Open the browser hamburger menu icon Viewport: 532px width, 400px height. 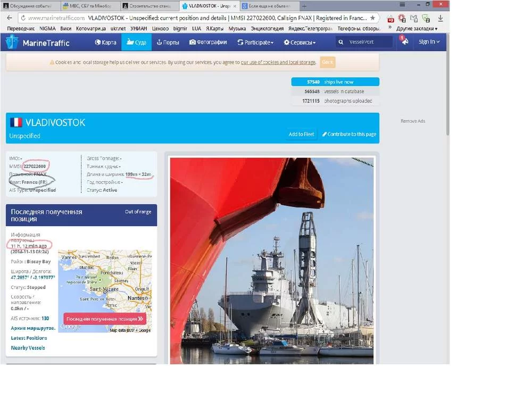[x=402, y=4]
